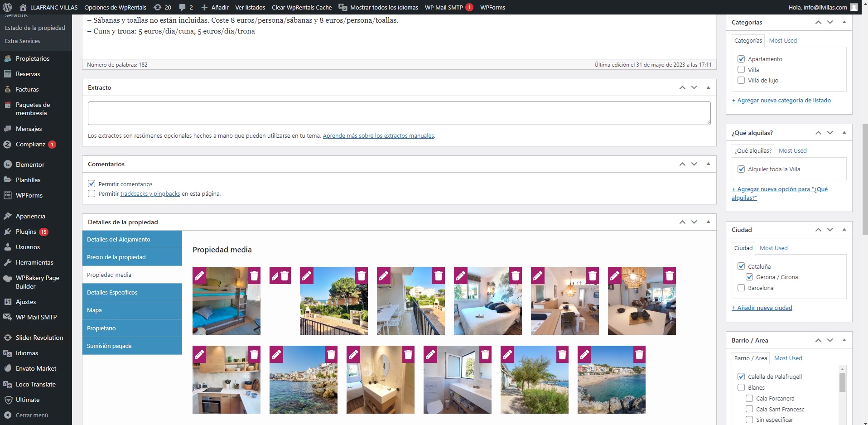Click the Añadir nueva ciudad link
868x425 pixels.
coord(762,308)
